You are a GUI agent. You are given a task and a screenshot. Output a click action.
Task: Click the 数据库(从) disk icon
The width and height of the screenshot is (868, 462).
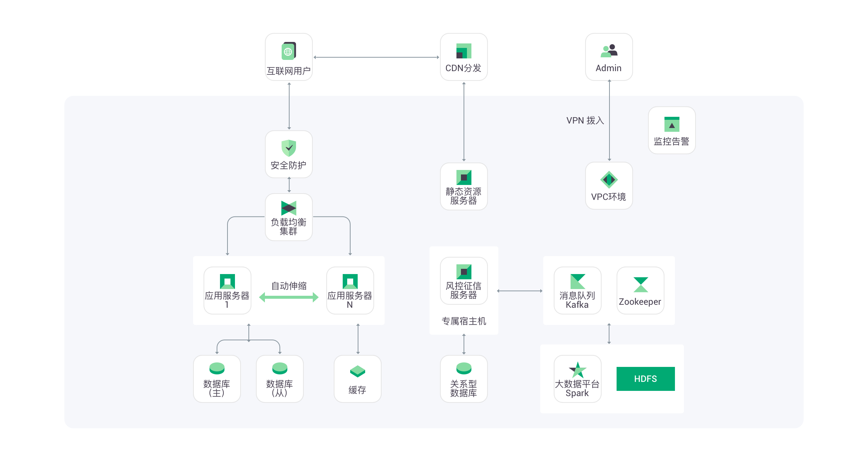click(x=280, y=368)
